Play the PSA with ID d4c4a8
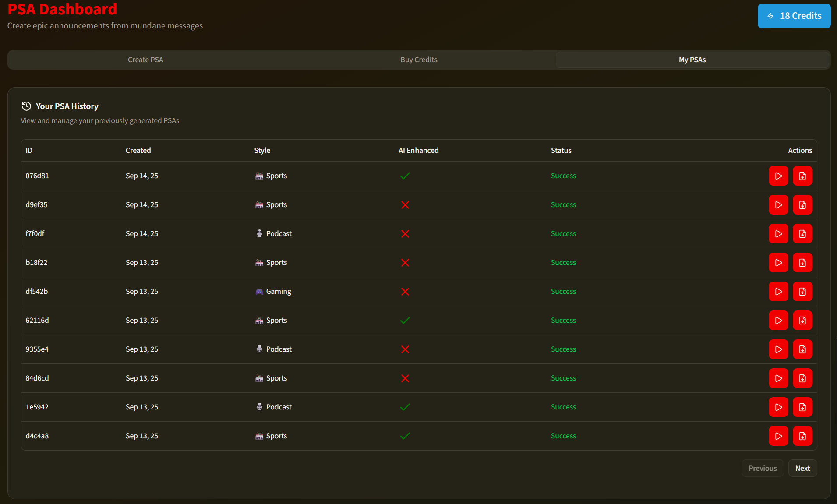Image resolution: width=837 pixels, height=504 pixels. pyautogui.click(x=778, y=436)
